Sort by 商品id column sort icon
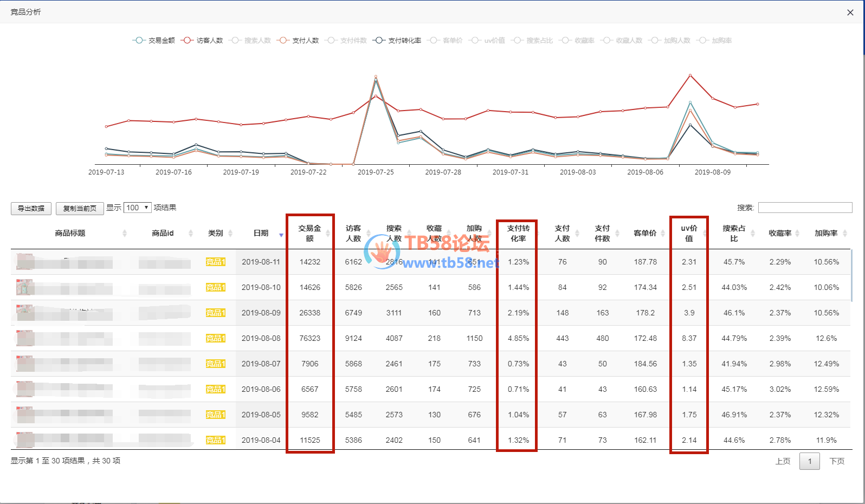Viewport: 865px width, 504px height. point(190,234)
